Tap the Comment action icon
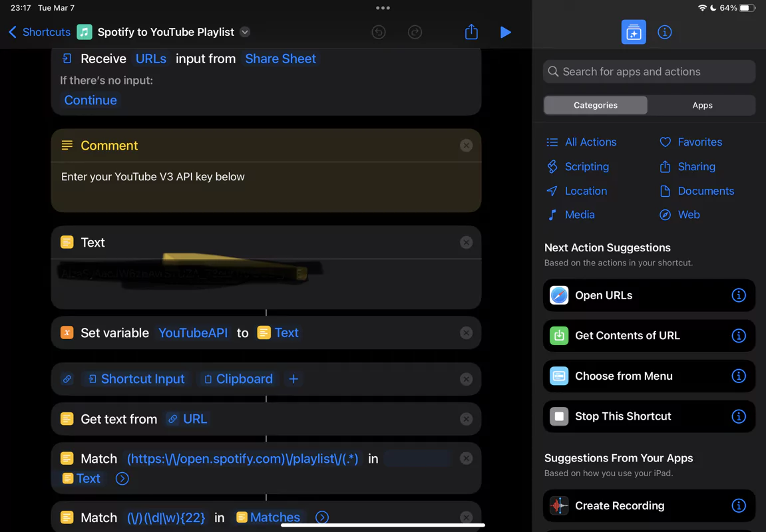The width and height of the screenshot is (766, 532). 67,146
